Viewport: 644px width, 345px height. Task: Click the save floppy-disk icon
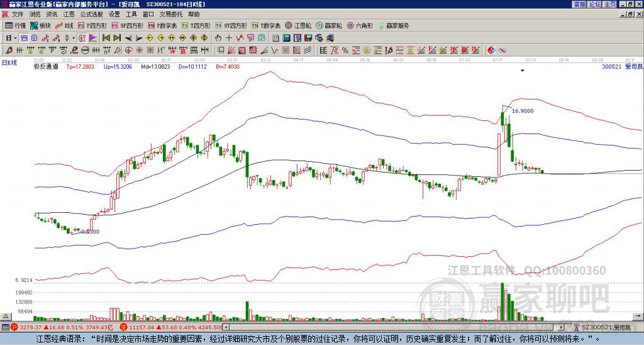(x=308, y=38)
